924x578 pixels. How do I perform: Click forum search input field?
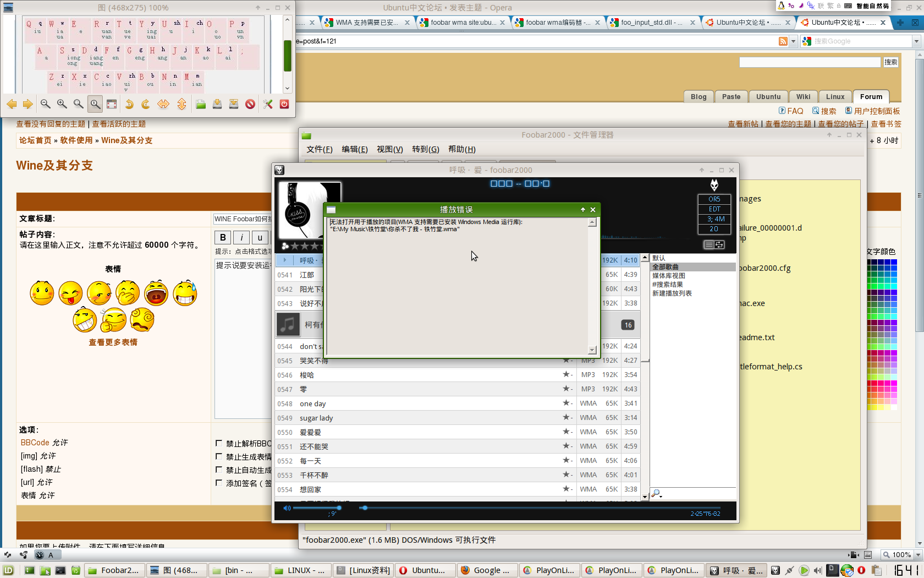point(810,62)
